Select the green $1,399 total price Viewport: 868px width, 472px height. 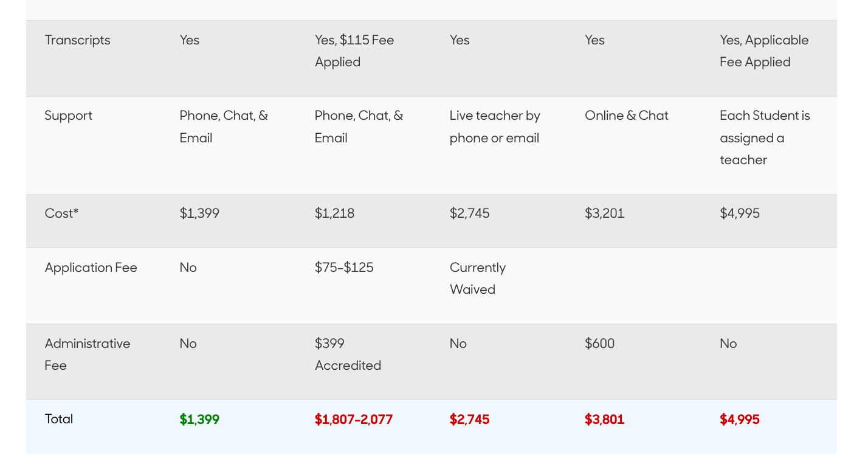[199, 420]
